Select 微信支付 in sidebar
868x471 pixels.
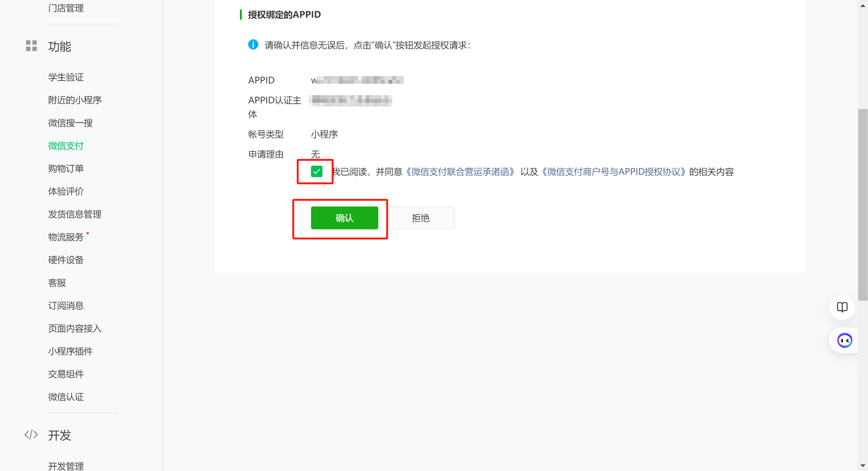click(x=66, y=146)
